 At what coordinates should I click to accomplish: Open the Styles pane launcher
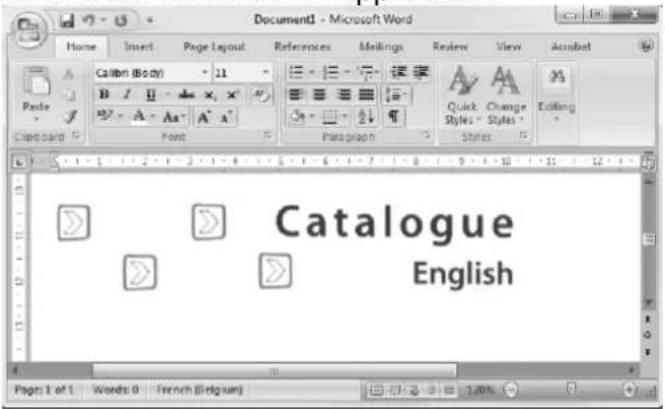pyautogui.click(x=523, y=135)
